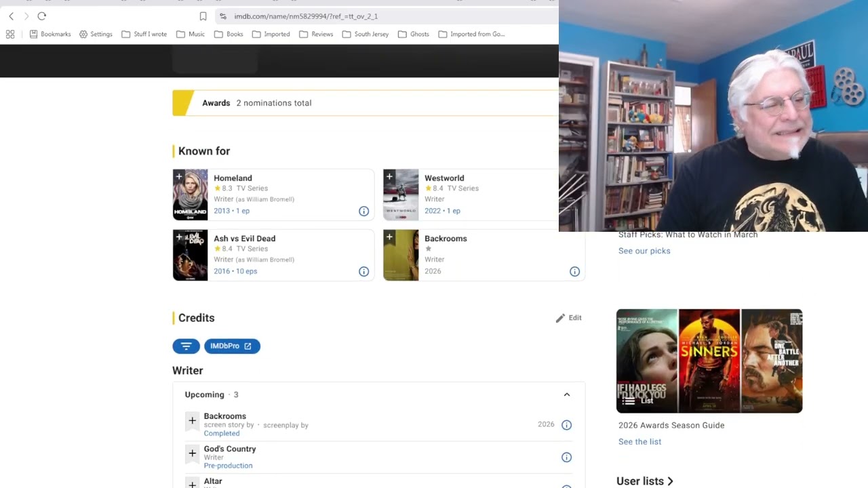Bookmark this page with the bookmark icon

click(x=203, y=16)
